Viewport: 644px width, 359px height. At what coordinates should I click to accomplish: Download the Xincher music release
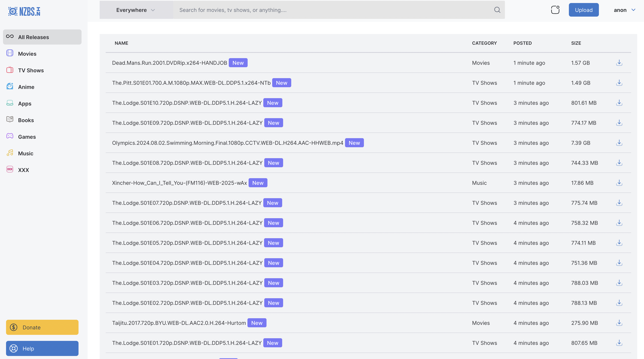[x=619, y=183]
